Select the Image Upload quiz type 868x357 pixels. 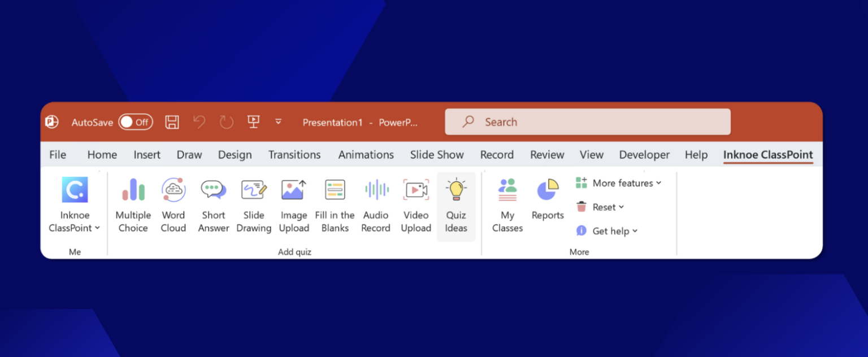[294, 203]
